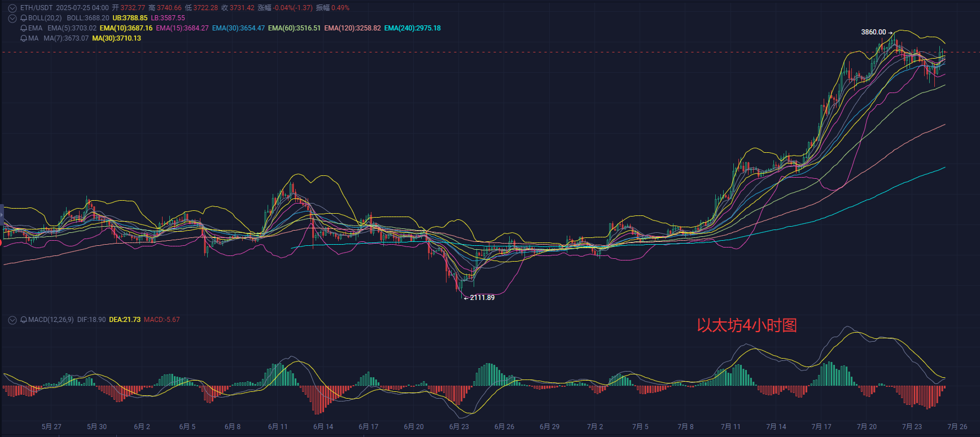Open the MA indicator label settings
The width and height of the screenshot is (980, 437).
(x=33, y=38)
